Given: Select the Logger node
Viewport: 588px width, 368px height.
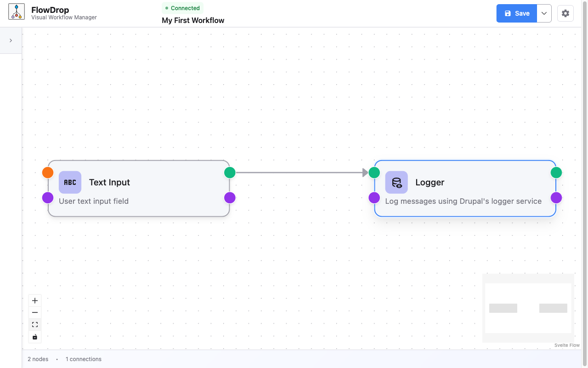Looking at the screenshot, I should [x=465, y=189].
